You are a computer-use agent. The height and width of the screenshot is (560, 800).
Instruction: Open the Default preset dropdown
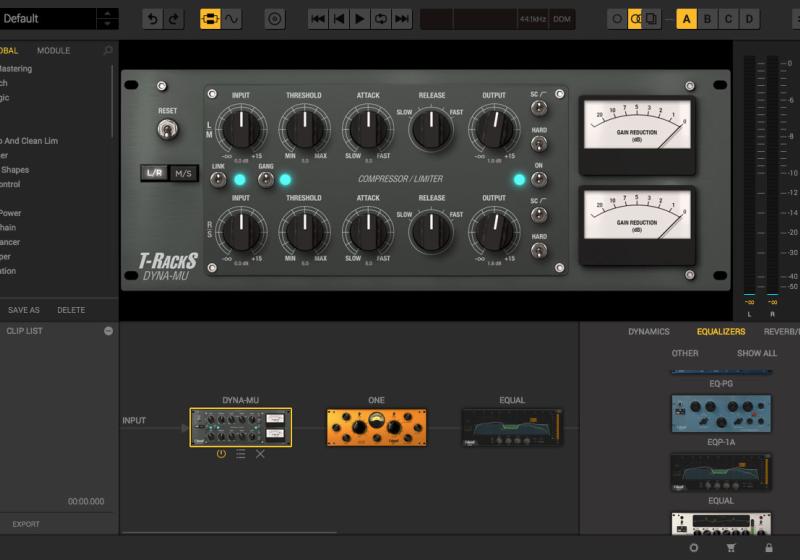tap(48, 19)
